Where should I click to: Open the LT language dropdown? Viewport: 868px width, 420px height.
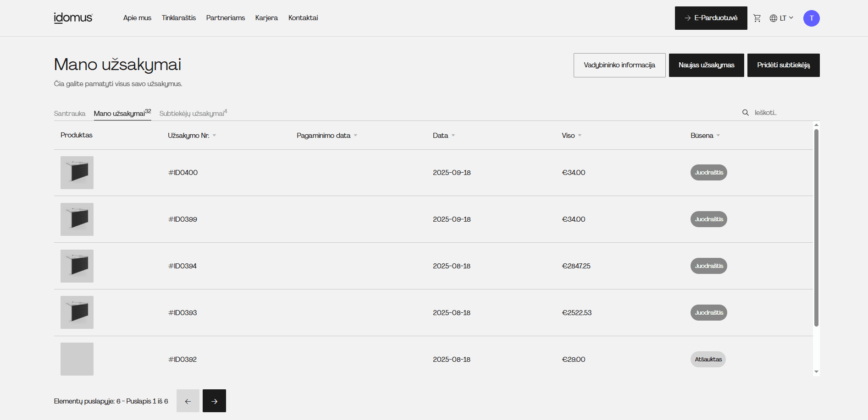[781, 18]
